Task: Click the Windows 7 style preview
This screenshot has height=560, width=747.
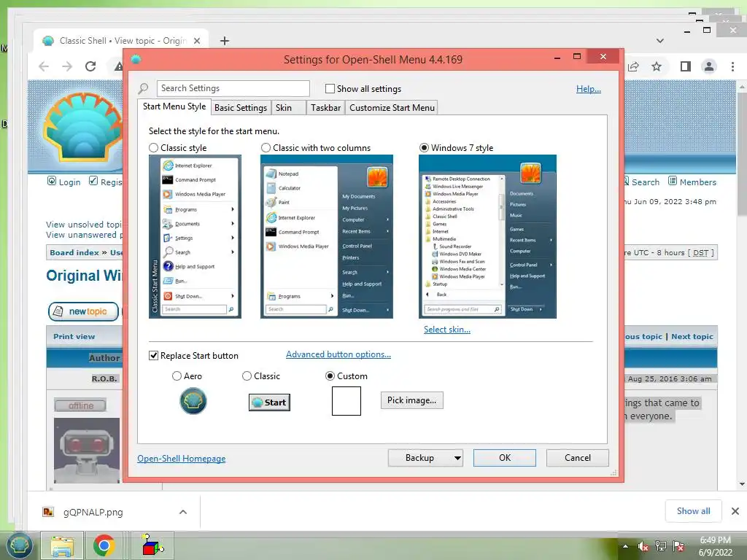Action: tap(487, 237)
